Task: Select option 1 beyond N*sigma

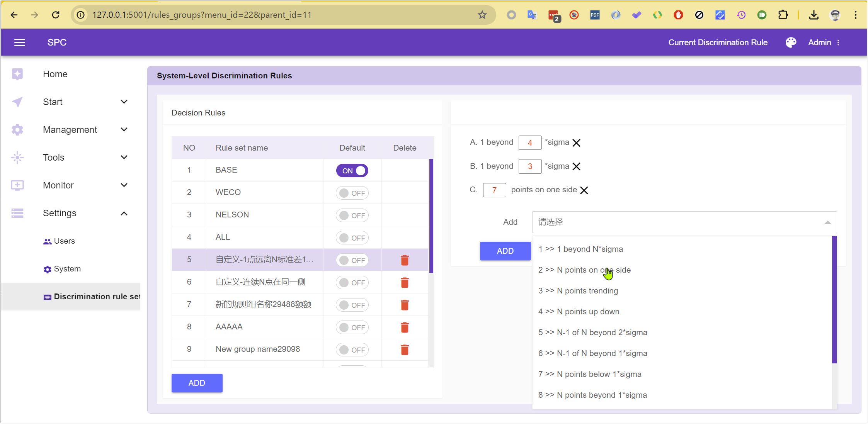Action: pyautogui.click(x=682, y=249)
